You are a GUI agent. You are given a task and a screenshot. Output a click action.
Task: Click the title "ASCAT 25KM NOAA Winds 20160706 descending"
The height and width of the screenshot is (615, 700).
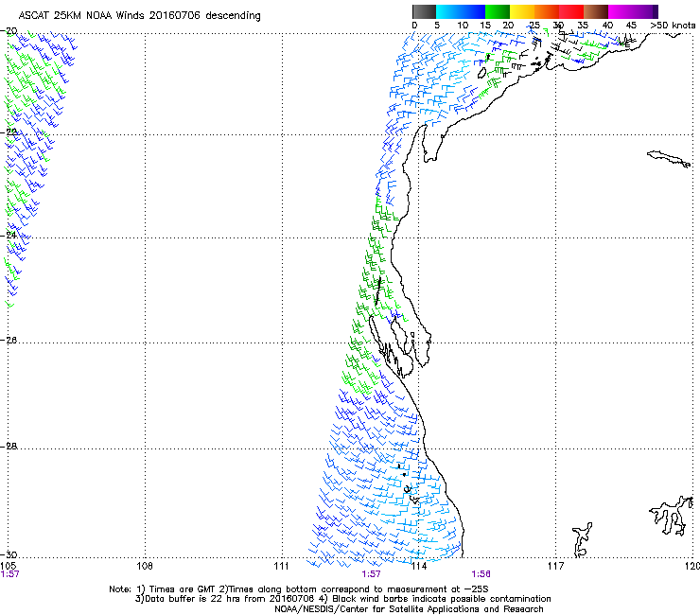point(139,16)
